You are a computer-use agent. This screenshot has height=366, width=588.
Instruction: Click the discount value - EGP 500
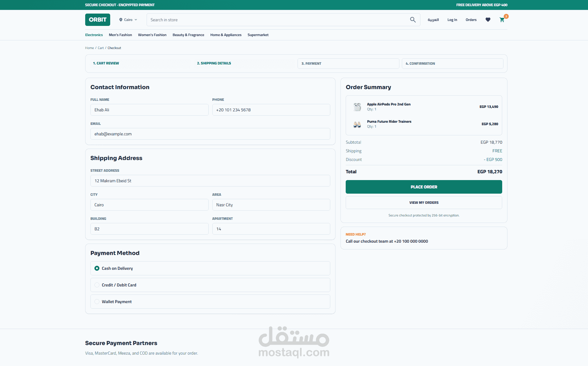[x=493, y=159]
